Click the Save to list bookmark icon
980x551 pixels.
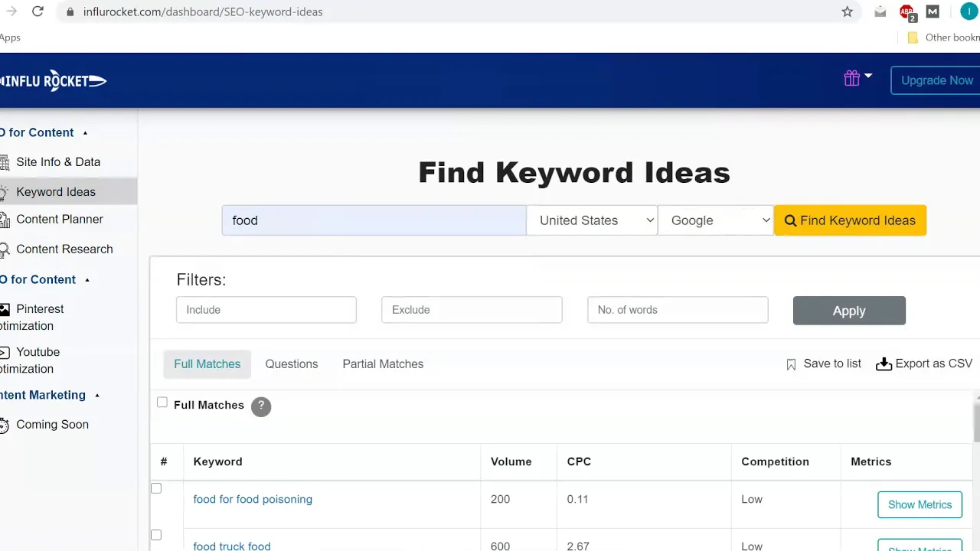791,364
